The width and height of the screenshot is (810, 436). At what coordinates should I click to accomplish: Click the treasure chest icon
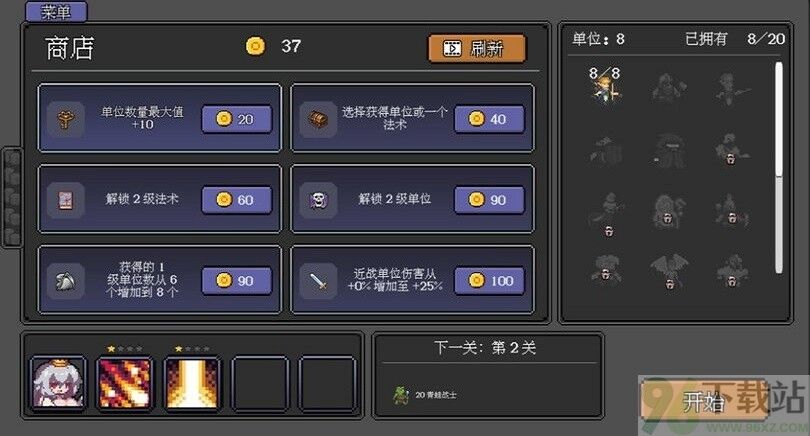(318, 119)
